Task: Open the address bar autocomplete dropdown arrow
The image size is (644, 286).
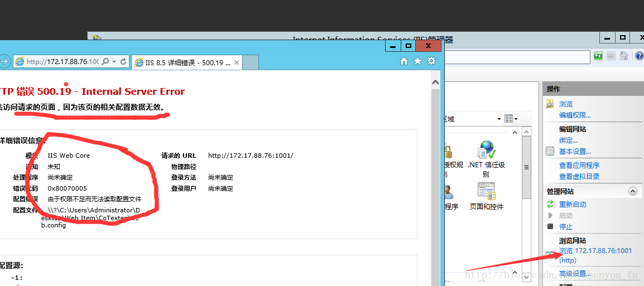Action: (x=114, y=61)
